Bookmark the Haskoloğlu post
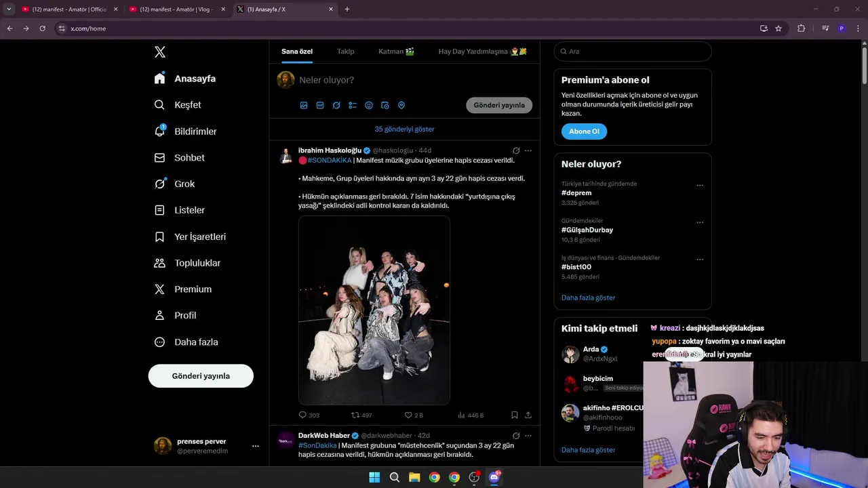The image size is (868, 488). coord(515,415)
